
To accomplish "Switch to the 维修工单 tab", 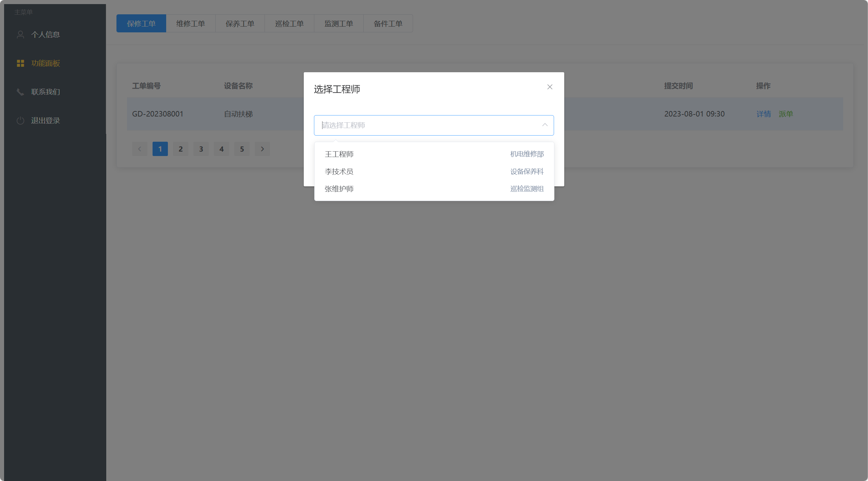I will pos(190,24).
